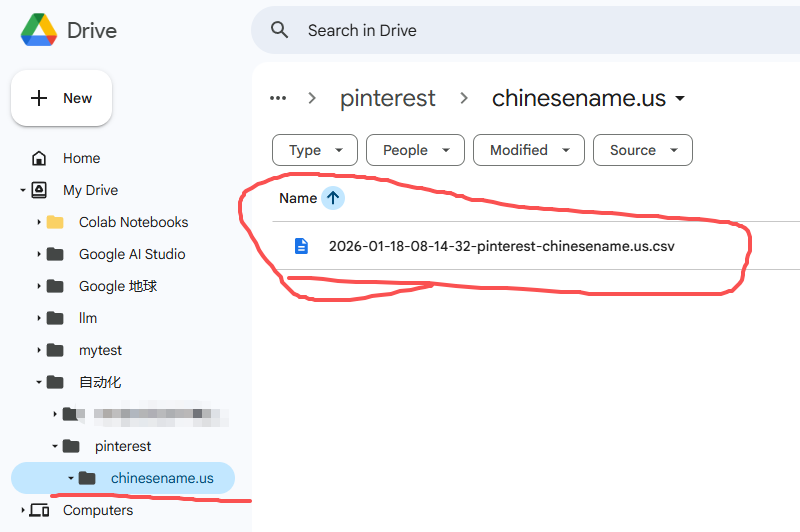Viewport: 800px width, 532px height.
Task: Open the Type filter dropdown
Action: click(x=314, y=150)
